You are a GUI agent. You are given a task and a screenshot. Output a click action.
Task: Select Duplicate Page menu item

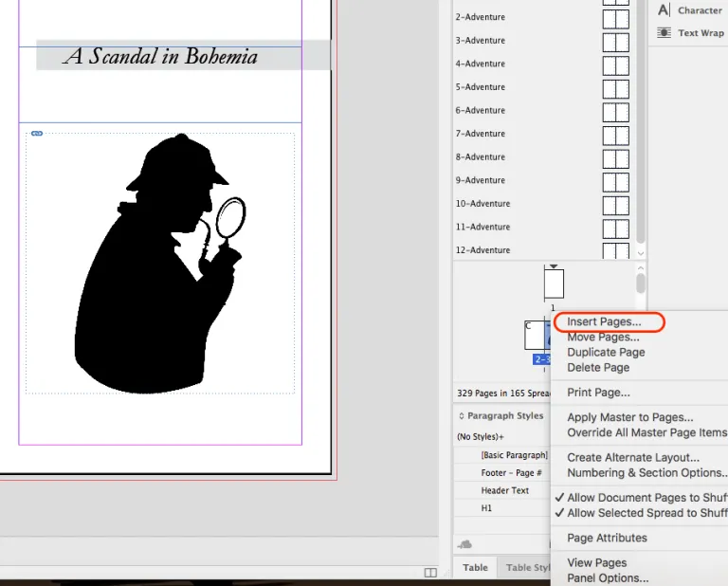[x=606, y=352]
